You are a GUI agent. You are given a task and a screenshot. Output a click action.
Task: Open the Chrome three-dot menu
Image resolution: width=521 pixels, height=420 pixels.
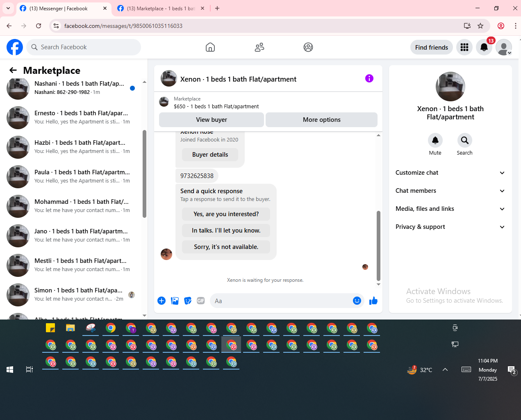(x=516, y=26)
